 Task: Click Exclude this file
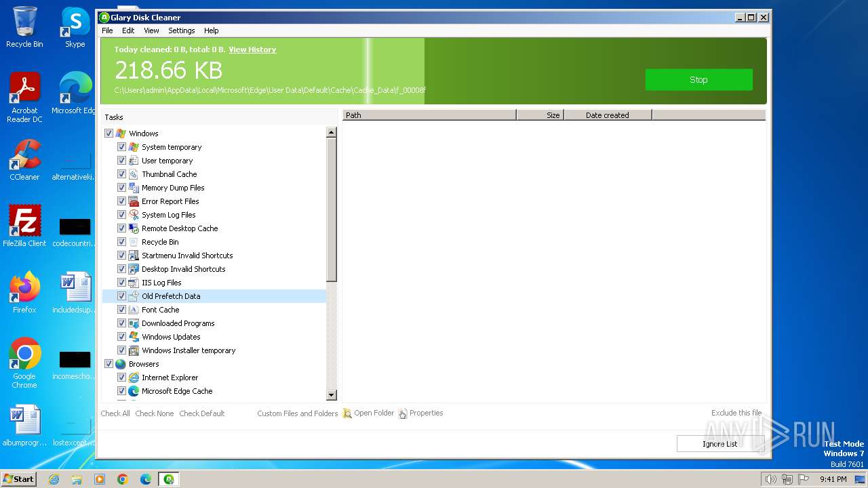[736, 413]
